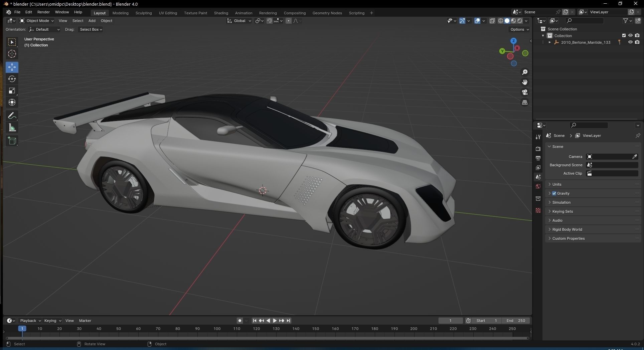Click the pan view hand icon

[525, 82]
